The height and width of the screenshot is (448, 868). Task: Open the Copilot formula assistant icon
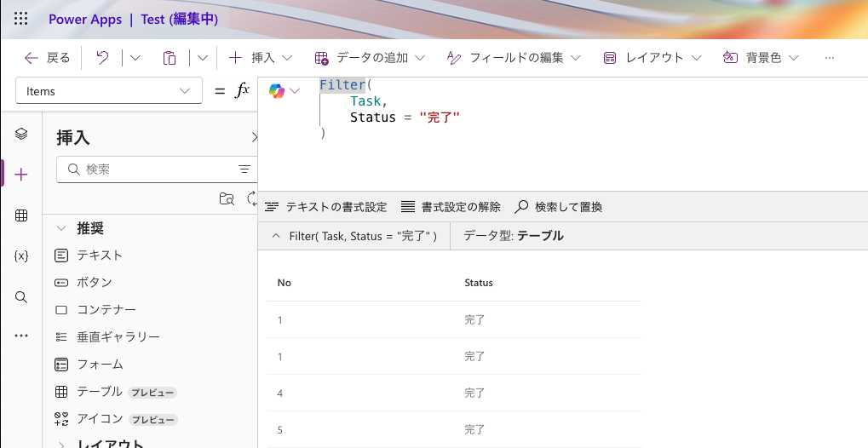coord(277,91)
